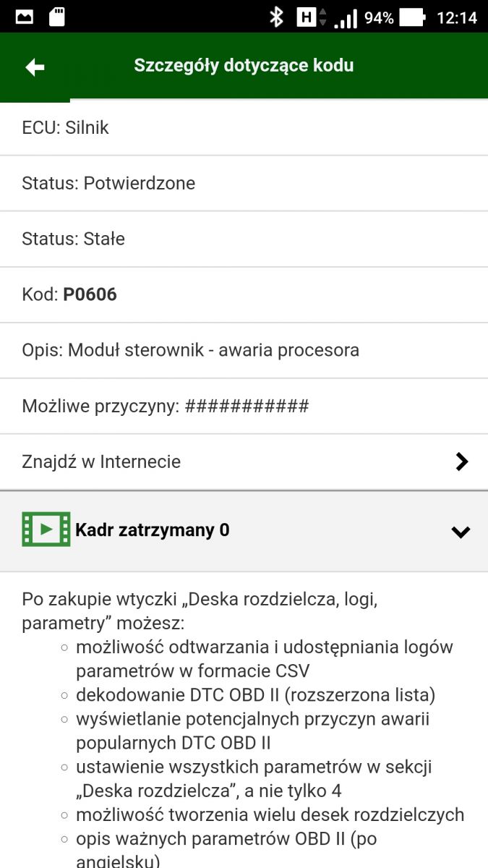Tap the gallery picture notification icon
The image size is (488, 868).
point(24,17)
